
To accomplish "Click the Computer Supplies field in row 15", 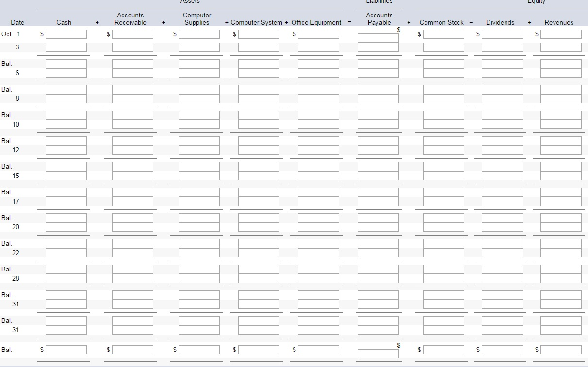I will [x=199, y=176].
